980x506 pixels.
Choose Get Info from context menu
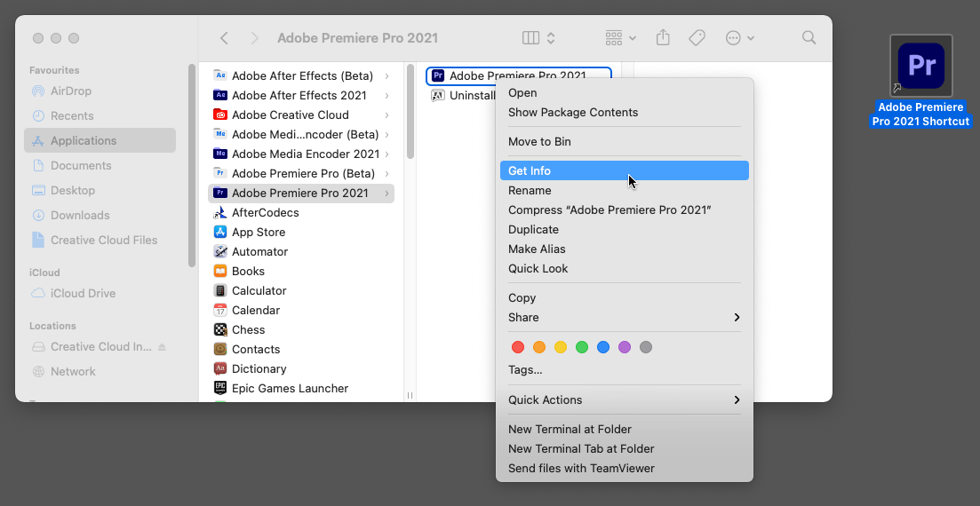click(x=625, y=170)
